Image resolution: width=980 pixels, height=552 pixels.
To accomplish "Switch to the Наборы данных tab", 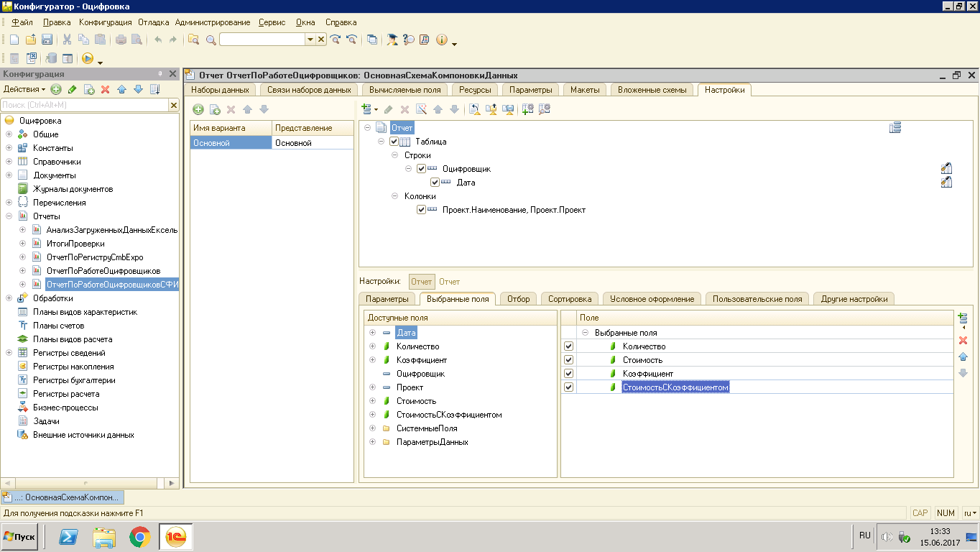I will tap(220, 90).
